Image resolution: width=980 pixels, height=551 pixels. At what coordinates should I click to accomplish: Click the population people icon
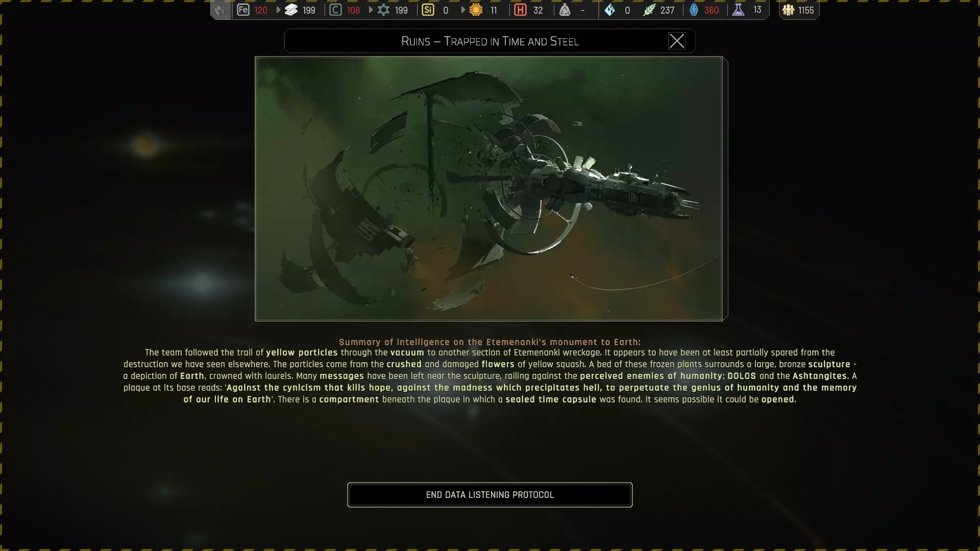[x=788, y=10]
